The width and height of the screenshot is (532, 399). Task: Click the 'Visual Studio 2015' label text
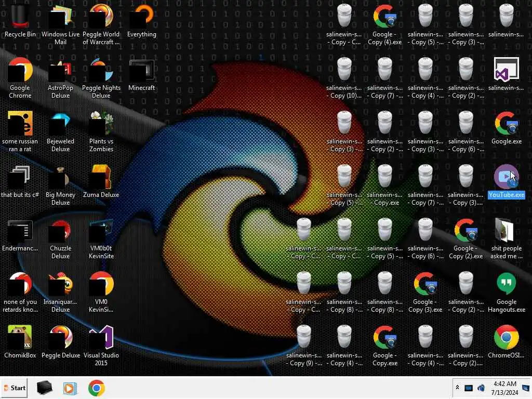pyautogui.click(x=101, y=359)
